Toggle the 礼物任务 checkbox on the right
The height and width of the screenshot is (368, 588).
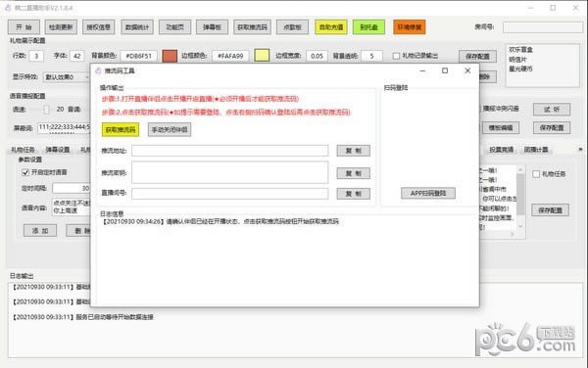536,174
